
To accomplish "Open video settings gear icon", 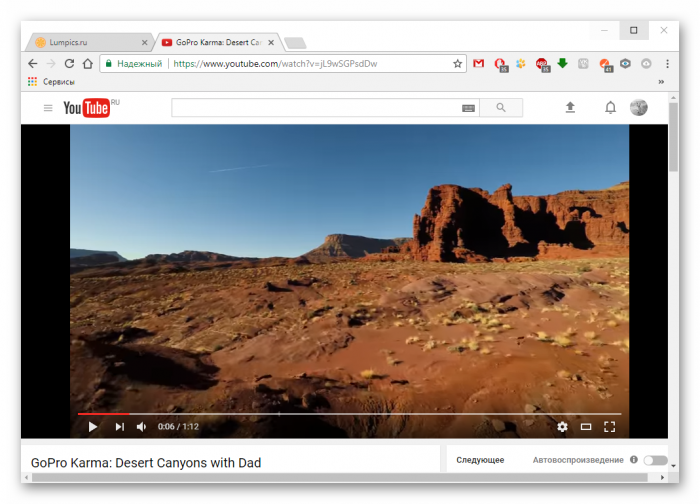I will click(562, 427).
